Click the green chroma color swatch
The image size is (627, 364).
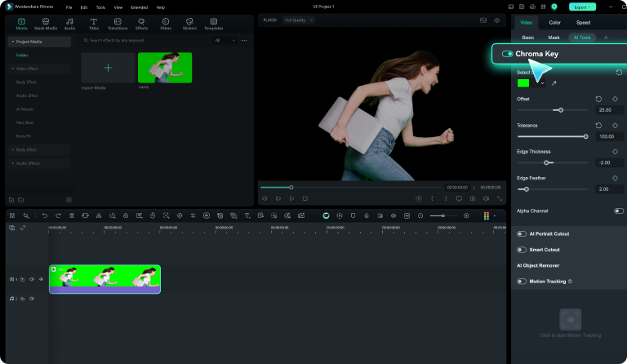522,82
